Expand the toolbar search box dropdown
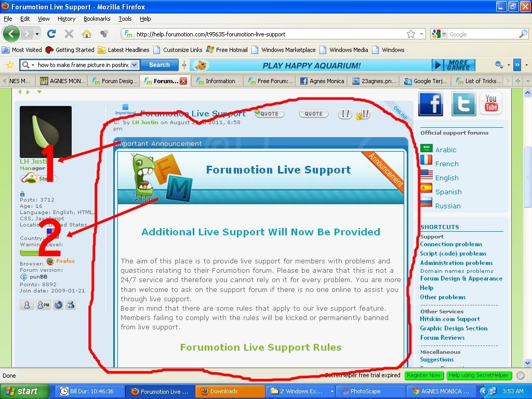Image resolution: width=532 pixels, height=399 pixels. pos(135,65)
